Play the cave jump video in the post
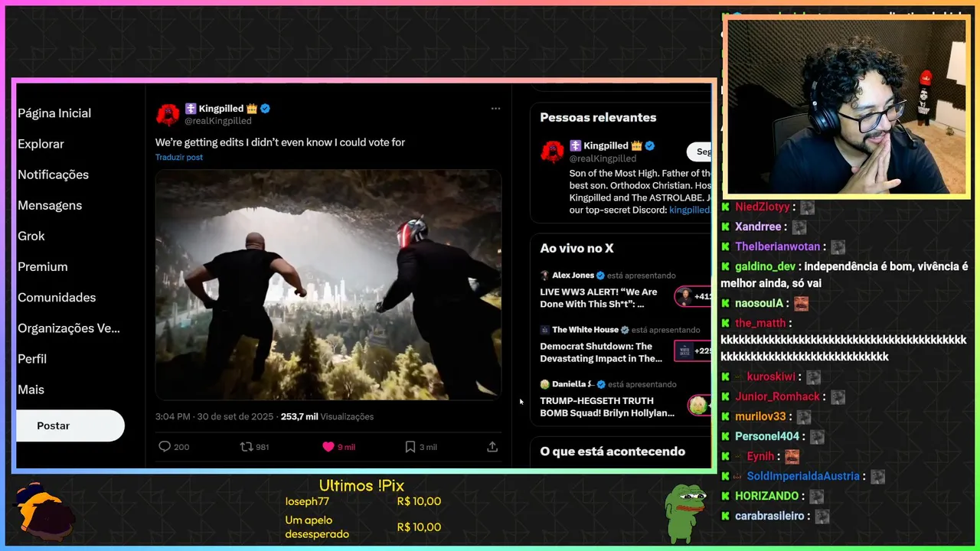The width and height of the screenshot is (980, 551). tap(328, 285)
